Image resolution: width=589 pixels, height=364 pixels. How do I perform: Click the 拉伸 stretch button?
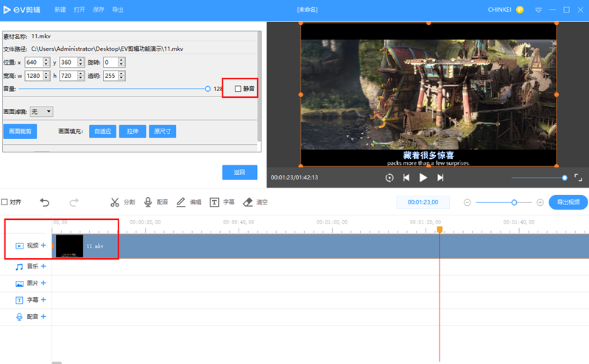(x=133, y=132)
